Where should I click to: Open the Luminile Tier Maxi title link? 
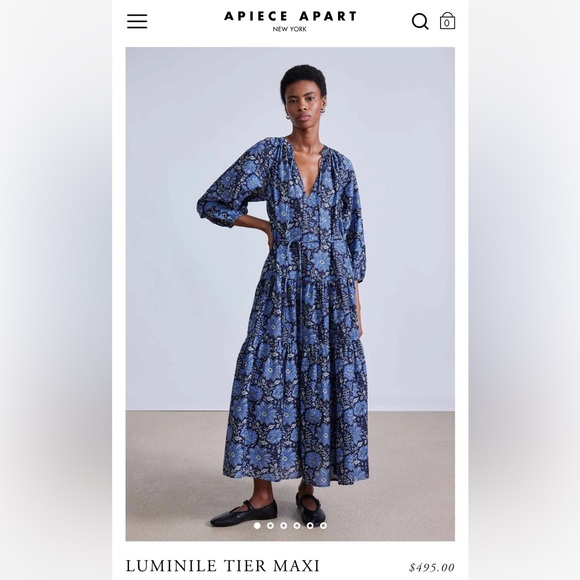click(222, 566)
